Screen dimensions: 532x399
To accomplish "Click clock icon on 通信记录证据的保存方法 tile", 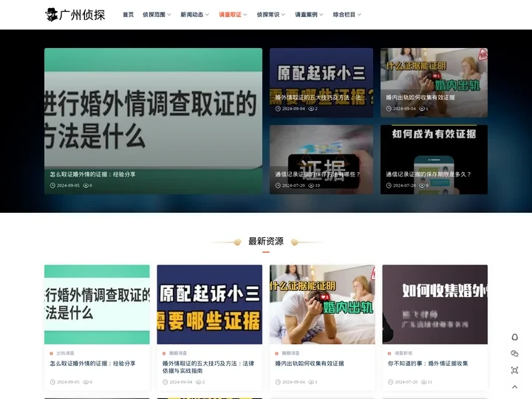I will (x=278, y=185).
